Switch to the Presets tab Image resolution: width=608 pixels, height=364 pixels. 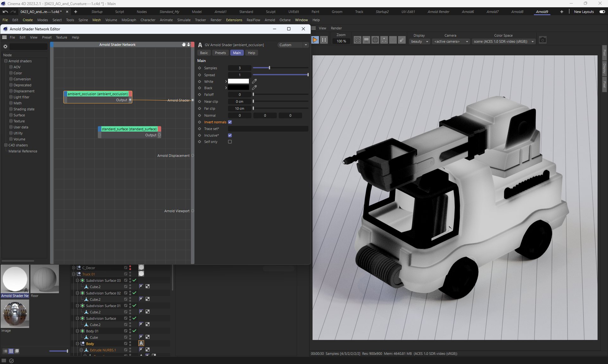tap(220, 53)
